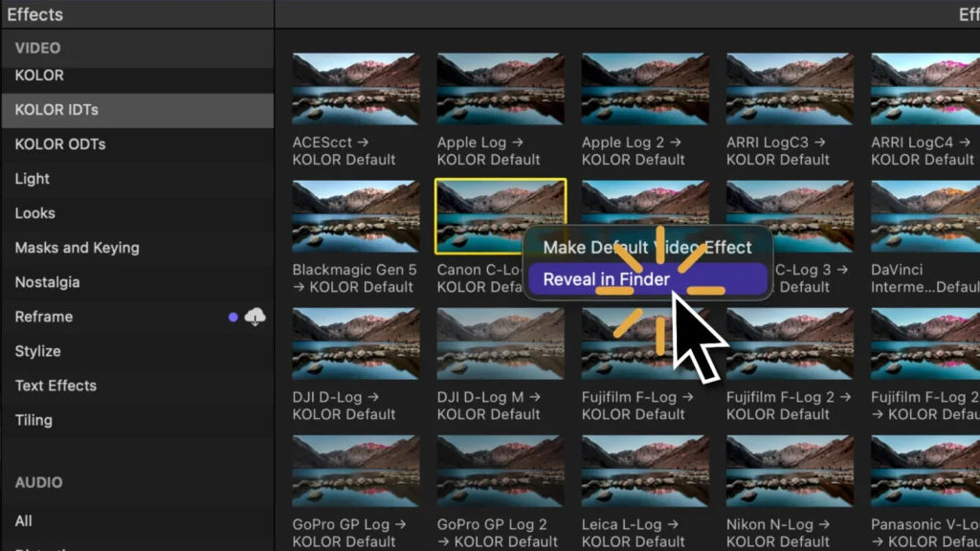Select Apple Log 2 effect thumbnail
The image size is (980, 551).
coord(645,89)
